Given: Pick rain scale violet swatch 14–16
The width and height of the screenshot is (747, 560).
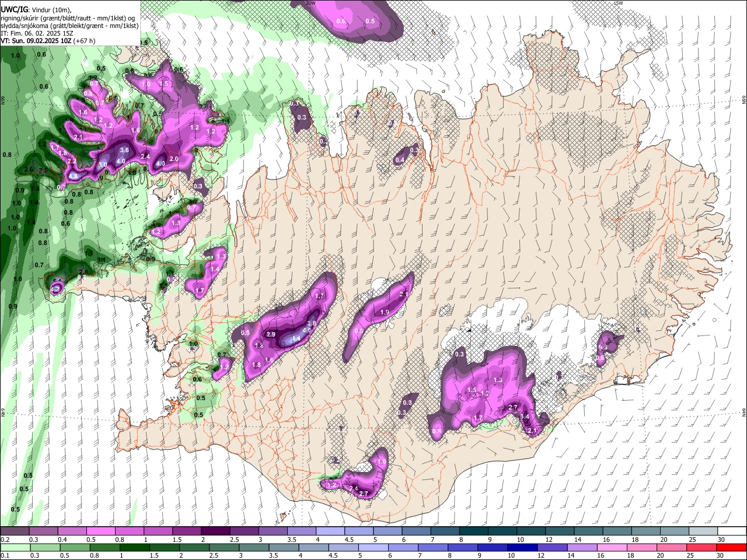Looking at the screenshot, I should (x=582, y=547).
